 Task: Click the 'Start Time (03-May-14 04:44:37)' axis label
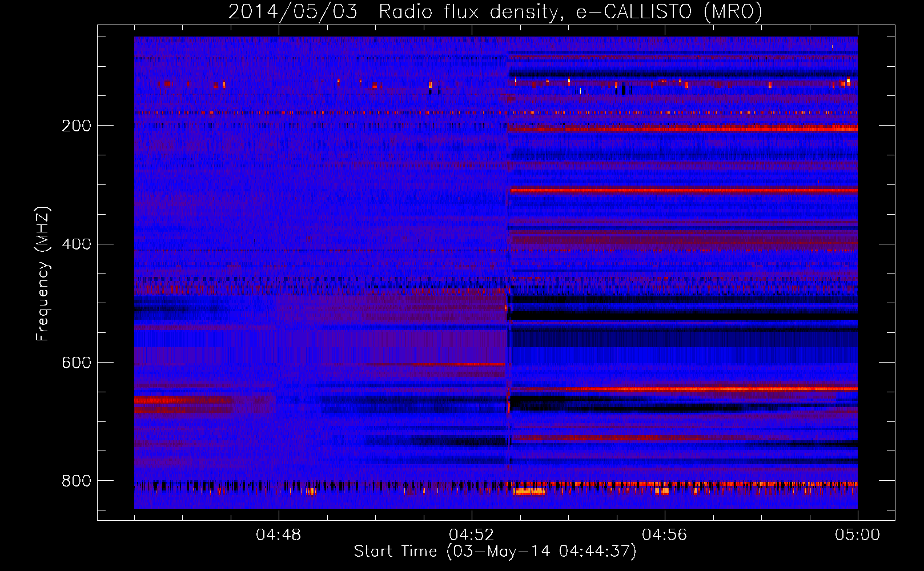(x=495, y=551)
